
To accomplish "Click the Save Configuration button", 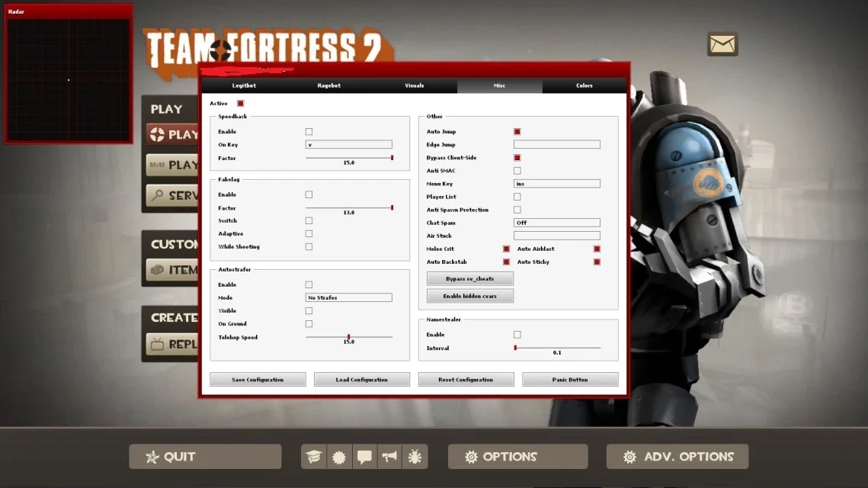I will coord(258,380).
